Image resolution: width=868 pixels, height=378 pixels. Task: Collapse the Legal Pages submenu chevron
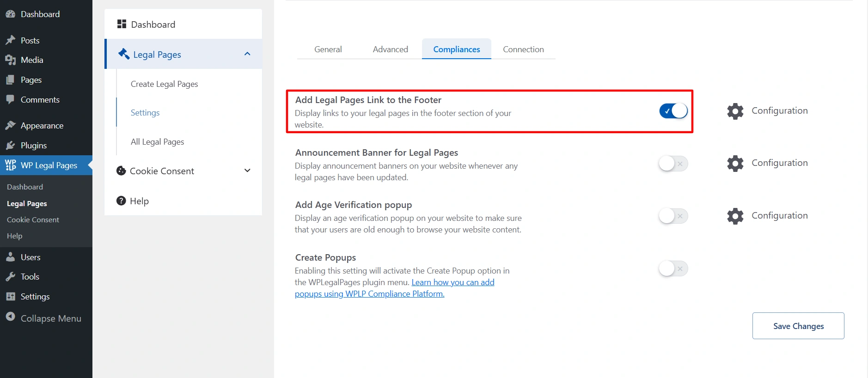[247, 54]
